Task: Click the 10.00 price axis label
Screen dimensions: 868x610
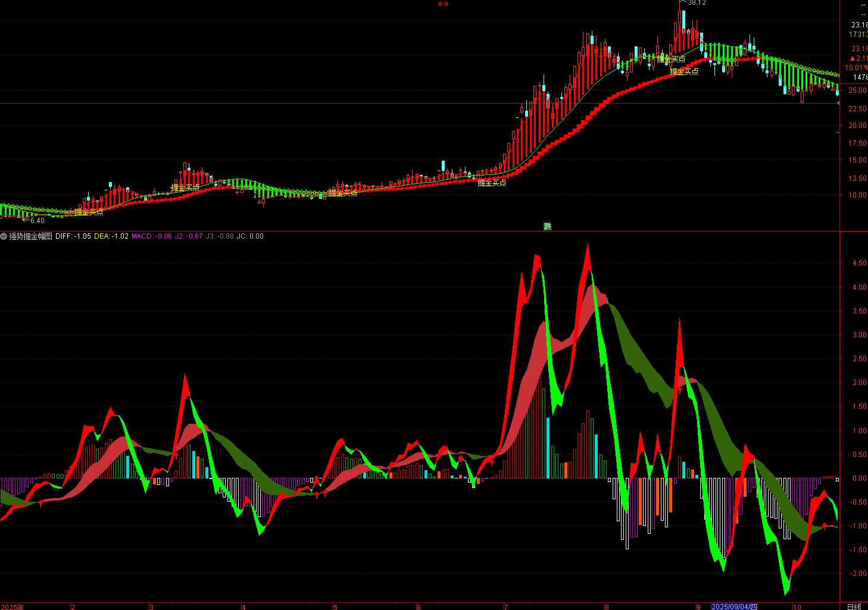Action: 858,195
